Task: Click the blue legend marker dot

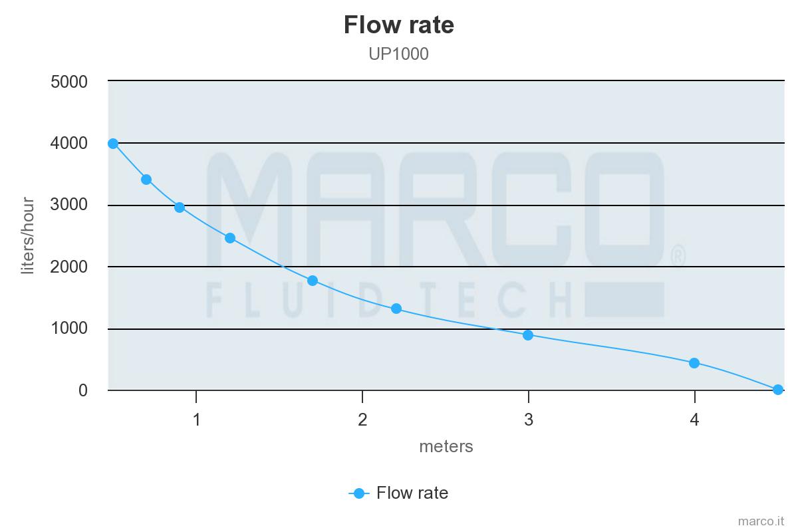Action: 359,493
